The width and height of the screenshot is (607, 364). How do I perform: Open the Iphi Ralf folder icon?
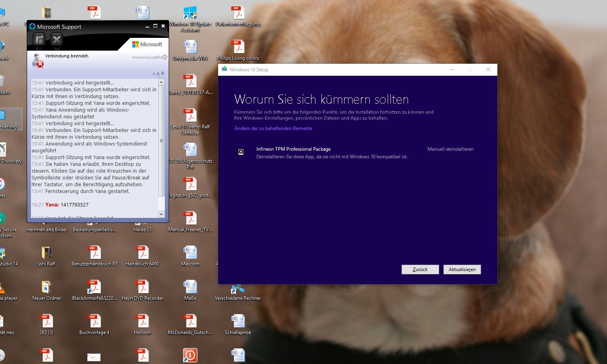click(x=47, y=256)
